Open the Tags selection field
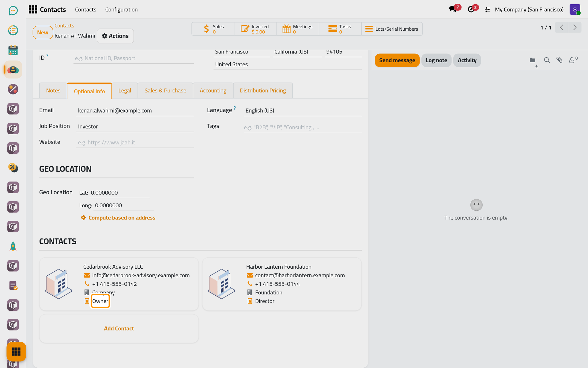Viewport: 588px width, 368px height. [303, 127]
